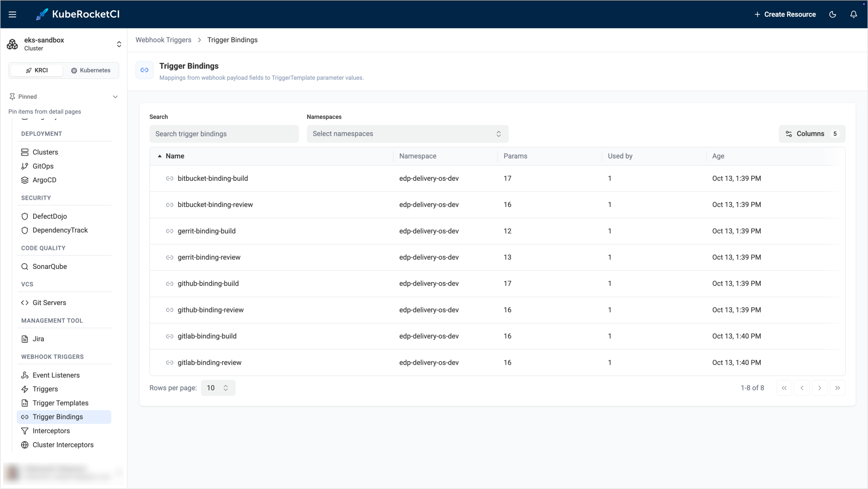Click the Cluster Interceptors globe icon
This screenshot has height=489, width=868.
coord(25,445)
